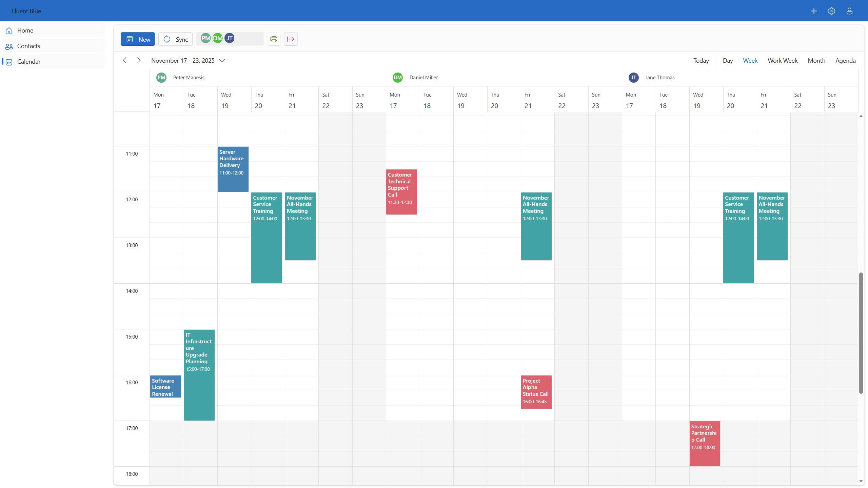Viewport: 868px width, 488px height.
Task: Toggle the DM resource chip for Daniel Miller
Action: [217, 38]
